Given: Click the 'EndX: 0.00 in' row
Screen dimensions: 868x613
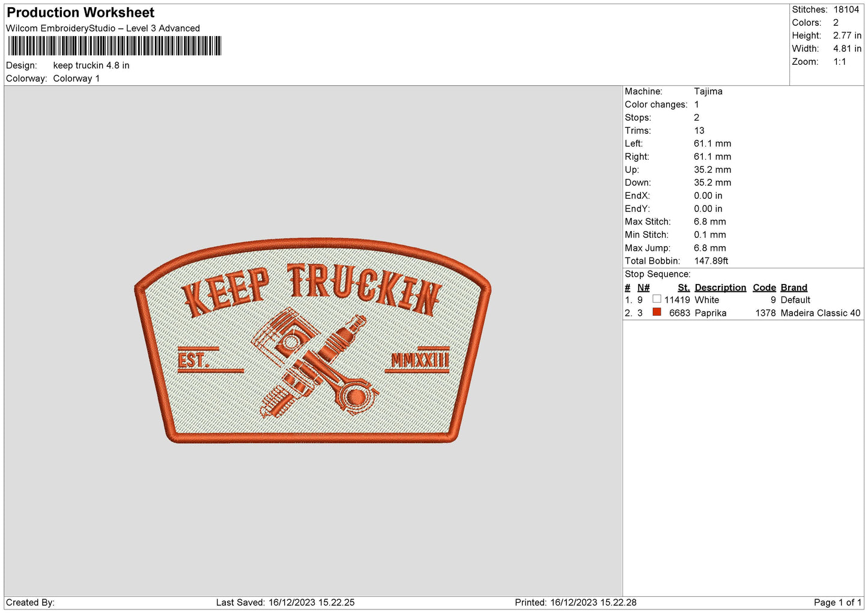Looking at the screenshot, I should [x=673, y=196].
